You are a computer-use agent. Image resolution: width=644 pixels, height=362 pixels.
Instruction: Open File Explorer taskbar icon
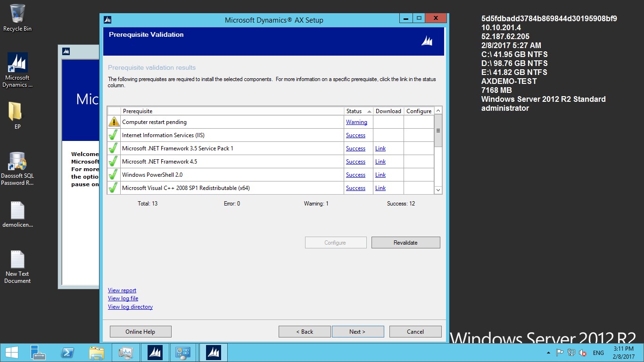97,353
